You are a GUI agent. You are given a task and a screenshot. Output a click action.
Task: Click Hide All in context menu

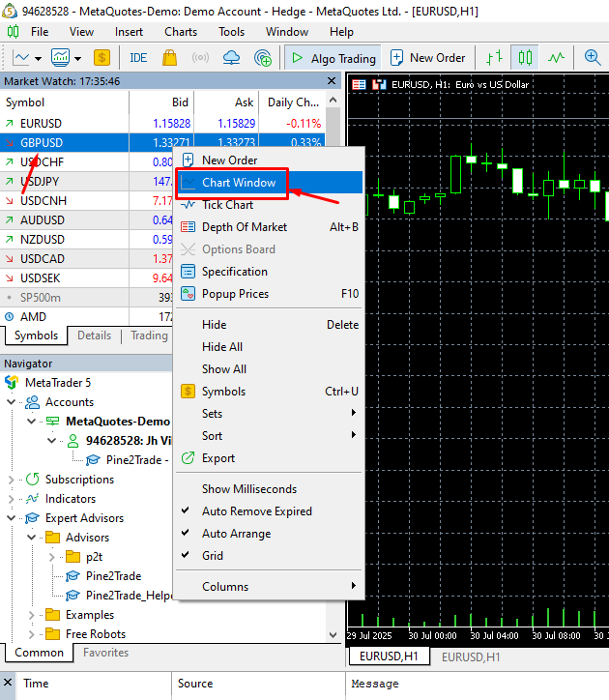[270, 347]
